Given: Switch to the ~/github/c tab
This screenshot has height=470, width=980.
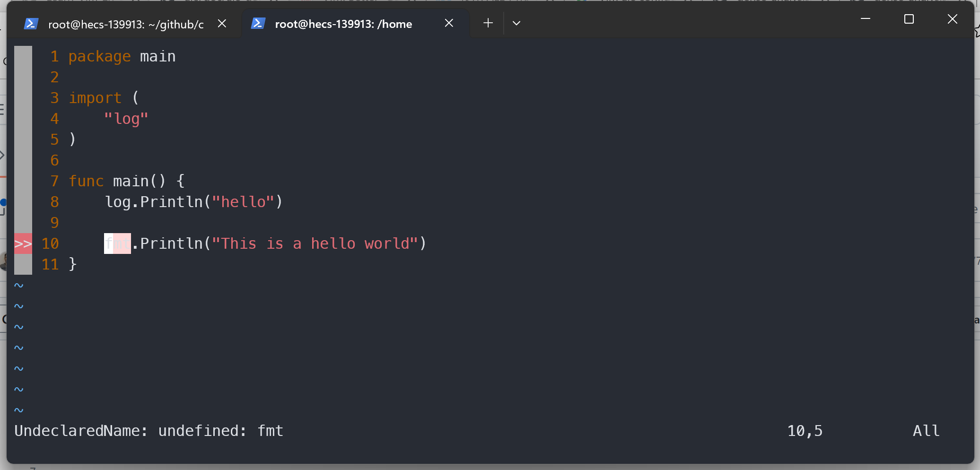Looking at the screenshot, I should (125, 24).
